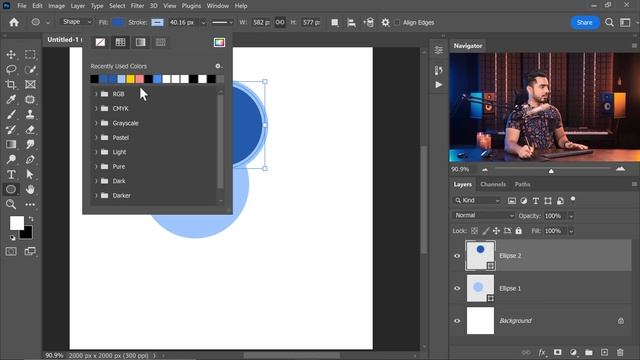This screenshot has width=640, height=360.
Task: Pick the yellow recently used color
Action: [x=130, y=79]
